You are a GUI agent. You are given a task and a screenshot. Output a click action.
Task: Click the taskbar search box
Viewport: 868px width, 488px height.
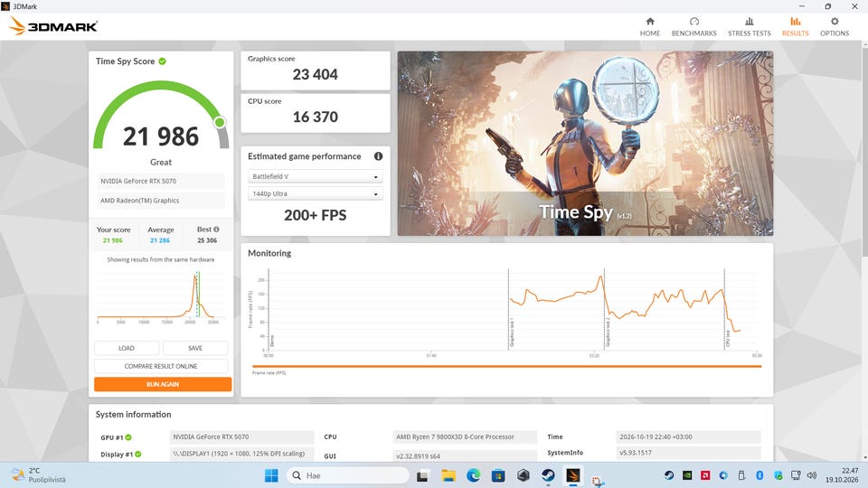point(347,475)
